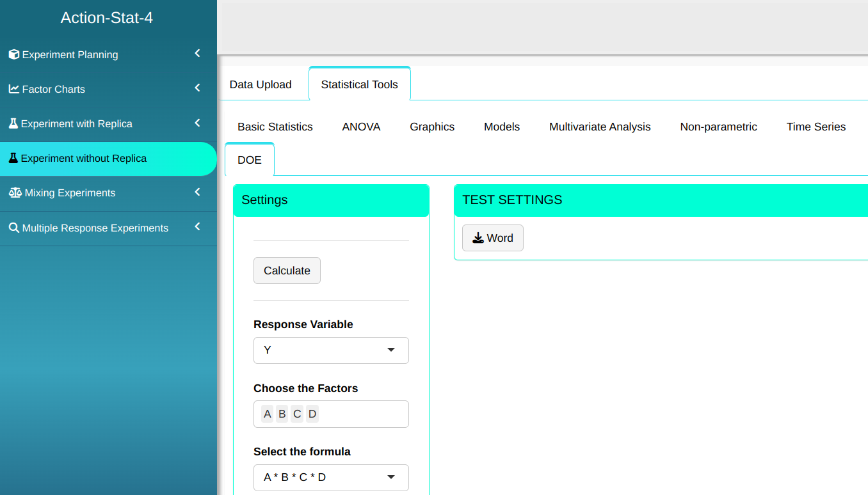Expand the Factor Charts submenu arrow
The width and height of the screenshot is (868, 495).
[x=197, y=88]
